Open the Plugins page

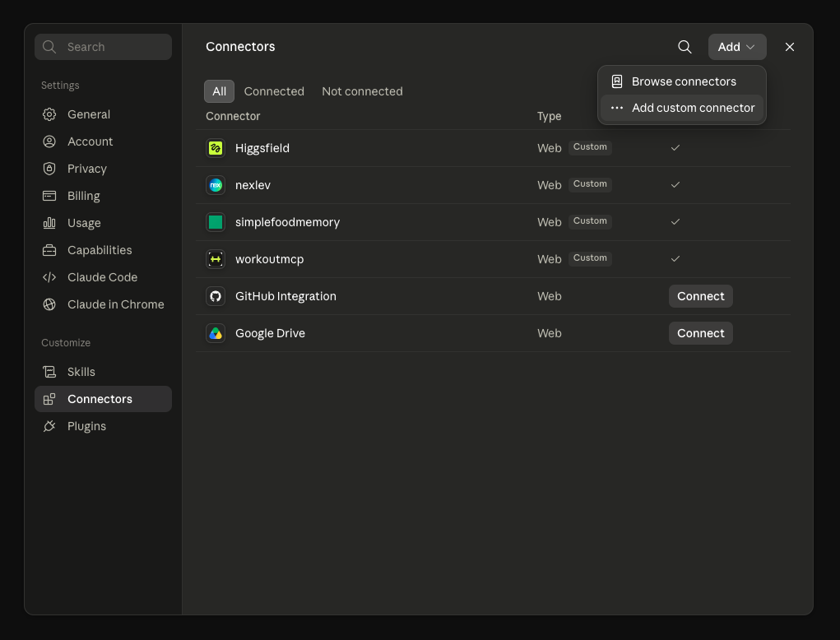(103, 426)
